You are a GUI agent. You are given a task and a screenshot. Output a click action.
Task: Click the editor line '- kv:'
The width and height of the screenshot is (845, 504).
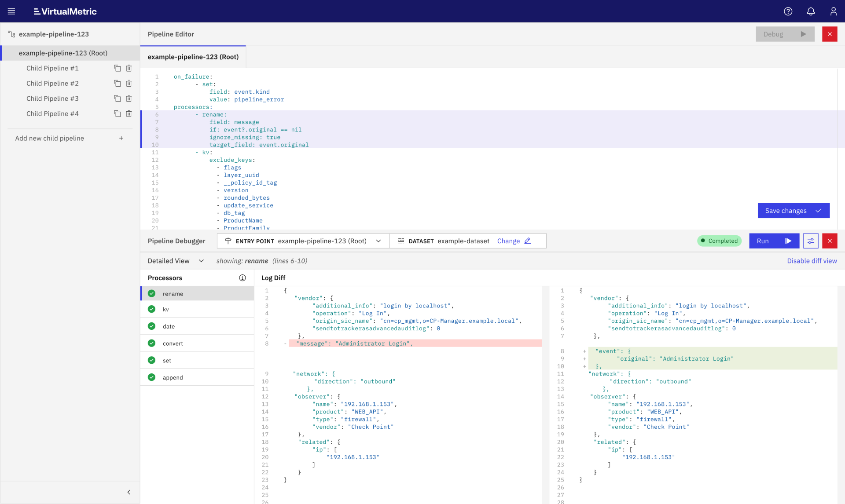pos(204,153)
